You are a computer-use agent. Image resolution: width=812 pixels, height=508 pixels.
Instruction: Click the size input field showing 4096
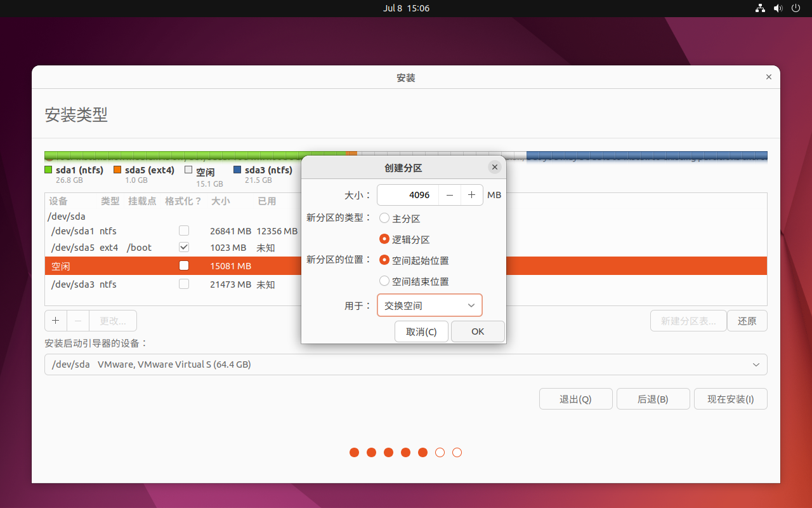click(408, 195)
